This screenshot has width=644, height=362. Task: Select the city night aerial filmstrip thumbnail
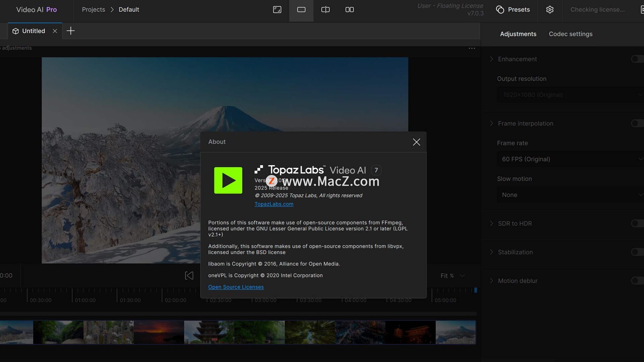pos(360,332)
